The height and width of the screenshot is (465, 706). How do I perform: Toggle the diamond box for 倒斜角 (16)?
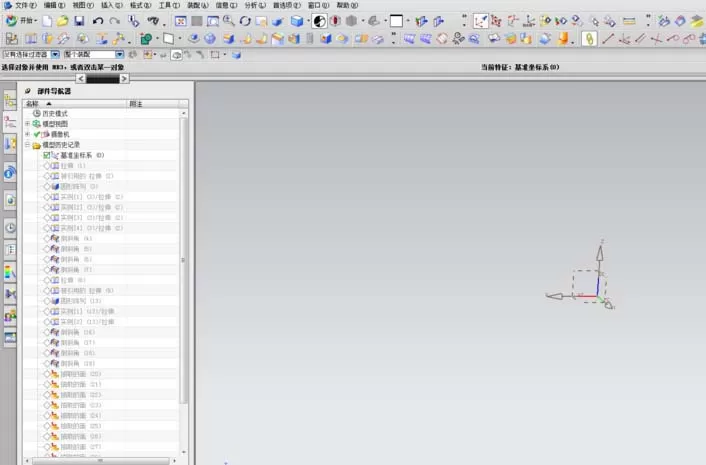point(47,332)
